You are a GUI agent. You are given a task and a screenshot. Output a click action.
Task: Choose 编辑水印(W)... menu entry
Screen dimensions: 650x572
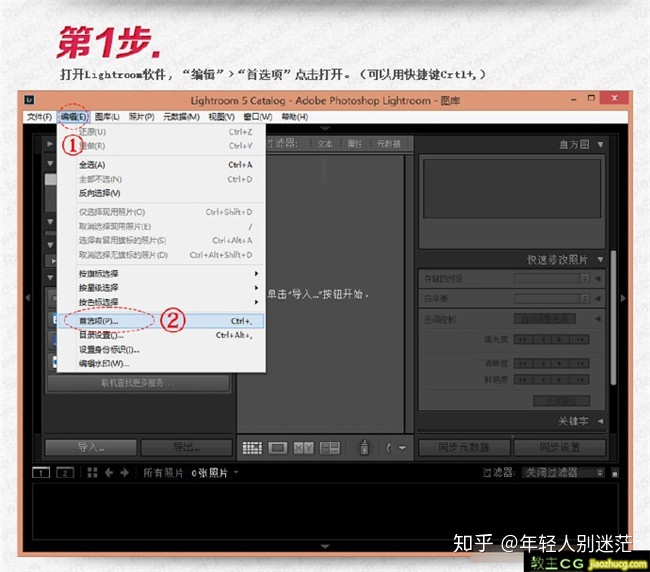coord(161,364)
